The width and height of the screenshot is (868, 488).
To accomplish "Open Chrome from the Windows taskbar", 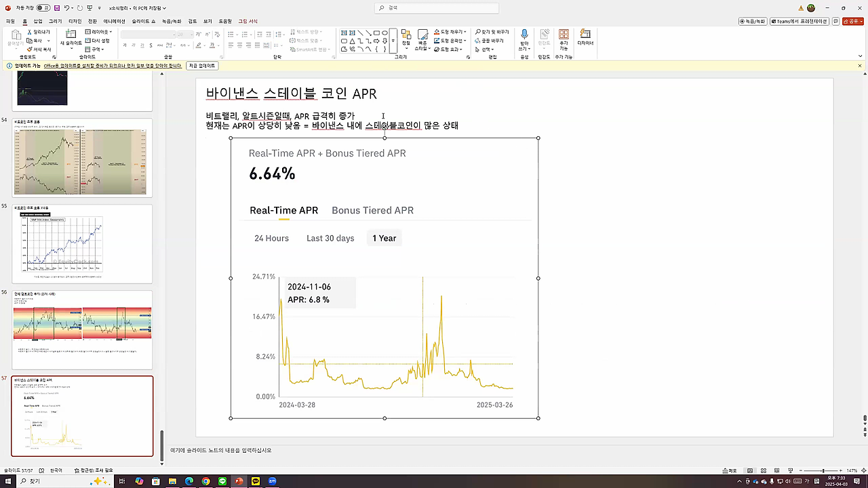I will click(205, 481).
